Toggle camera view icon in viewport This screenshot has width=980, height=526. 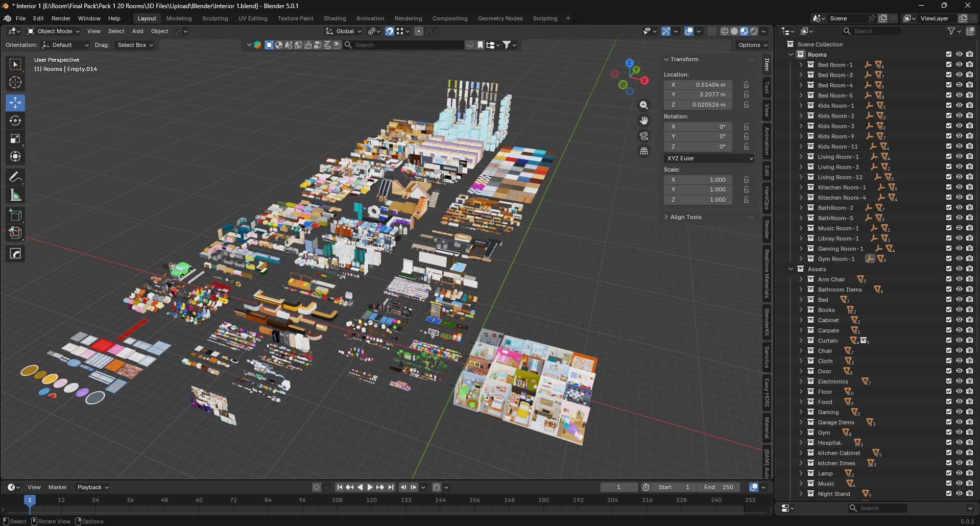[644, 136]
